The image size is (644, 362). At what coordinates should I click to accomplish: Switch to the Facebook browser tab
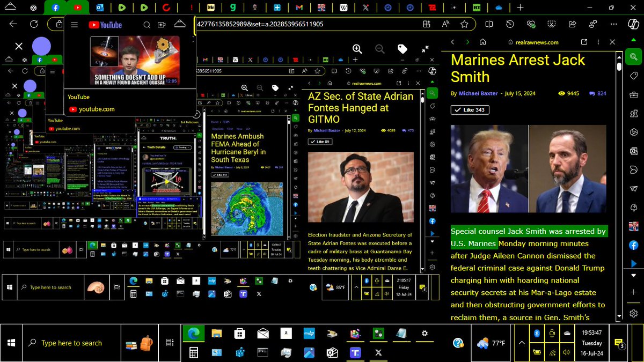(x=56, y=8)
